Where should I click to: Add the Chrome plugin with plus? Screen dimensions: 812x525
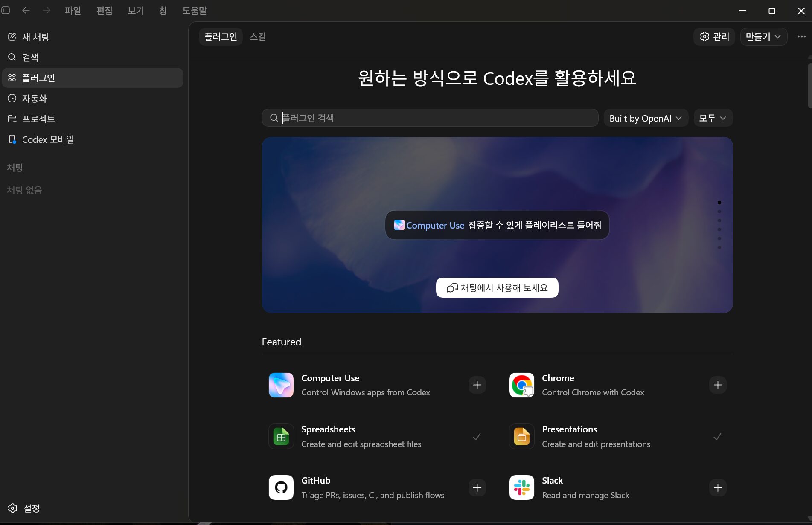click(x=718, y=385)
